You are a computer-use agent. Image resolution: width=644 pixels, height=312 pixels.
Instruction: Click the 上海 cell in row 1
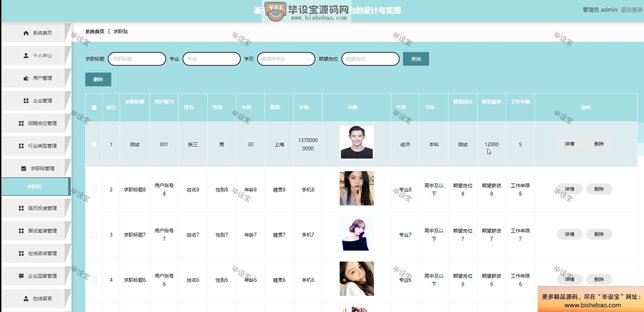tap(279, 145)
